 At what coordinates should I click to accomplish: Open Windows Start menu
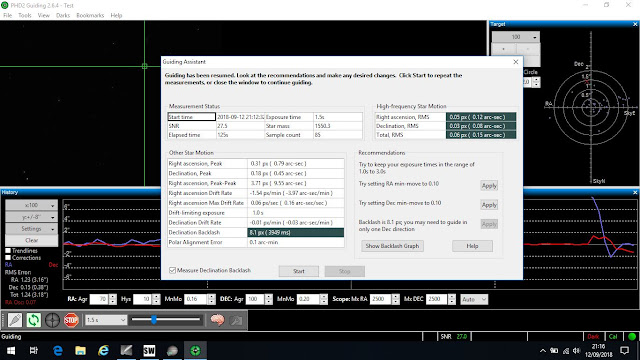[x=11, y=351]
